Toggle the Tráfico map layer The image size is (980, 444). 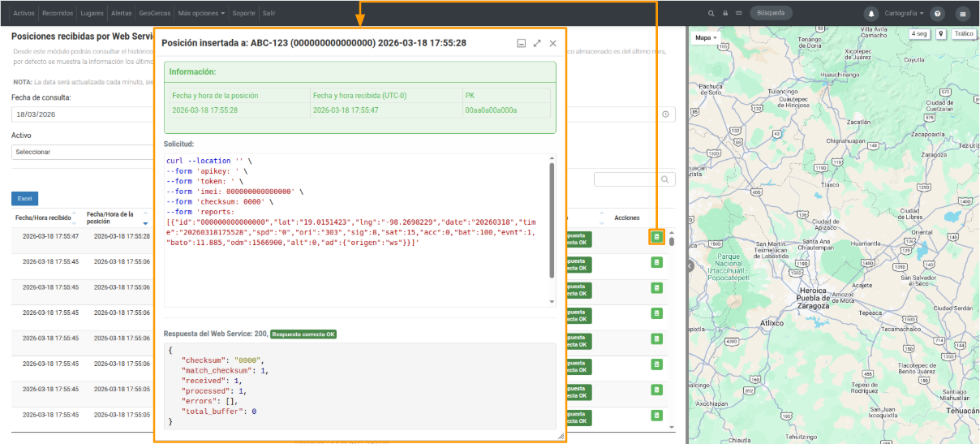(x=963, y=34)
